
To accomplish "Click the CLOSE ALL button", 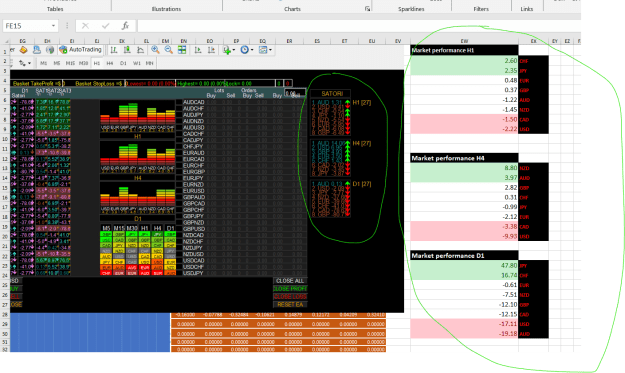I will [290, 281].
